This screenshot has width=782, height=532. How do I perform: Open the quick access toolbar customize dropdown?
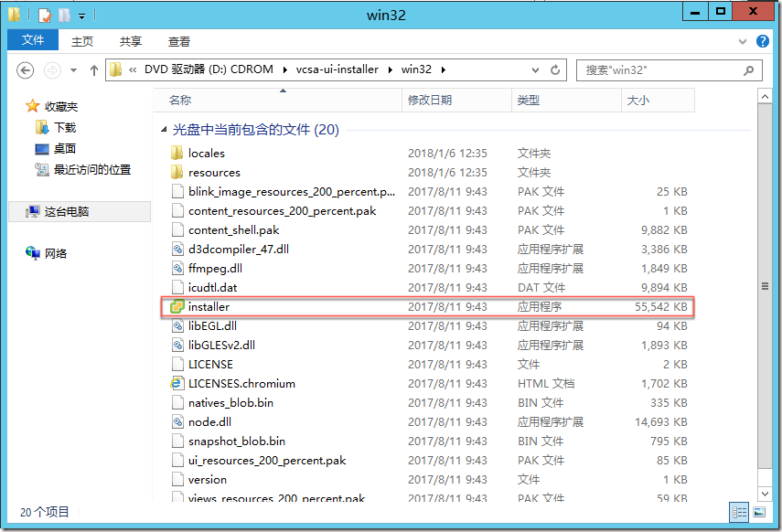tap(81, 16)
